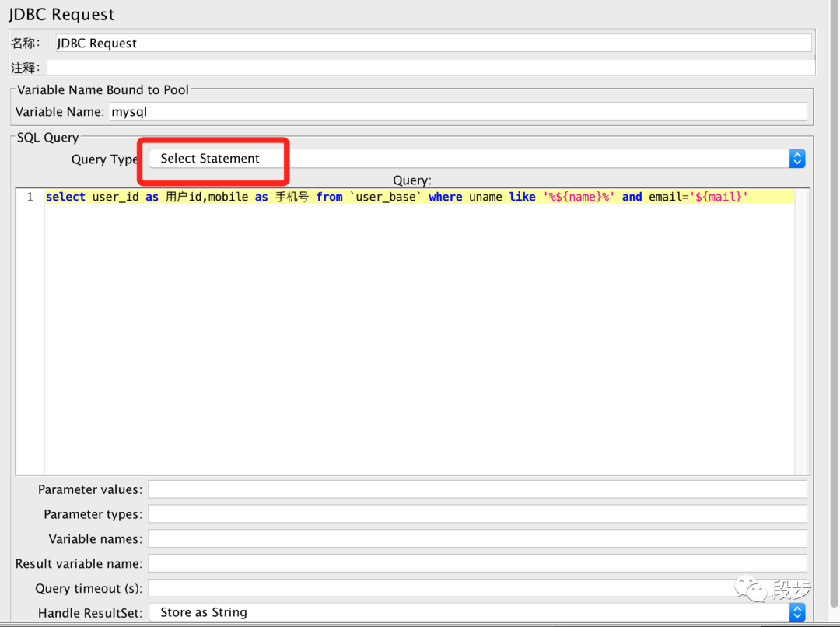
Task: Click the Parameter values input field
Action: (478, 489)
